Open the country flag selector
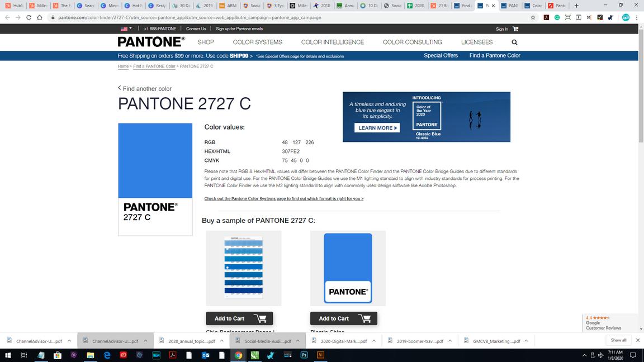The image size is (644, 362). click(x=126, y=28)
